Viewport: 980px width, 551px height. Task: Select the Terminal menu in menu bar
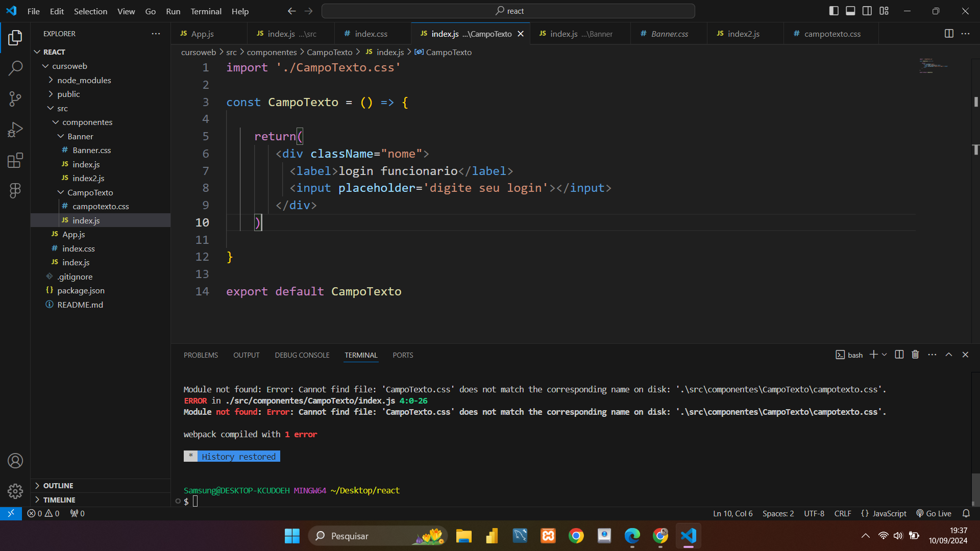click(205, 11)
